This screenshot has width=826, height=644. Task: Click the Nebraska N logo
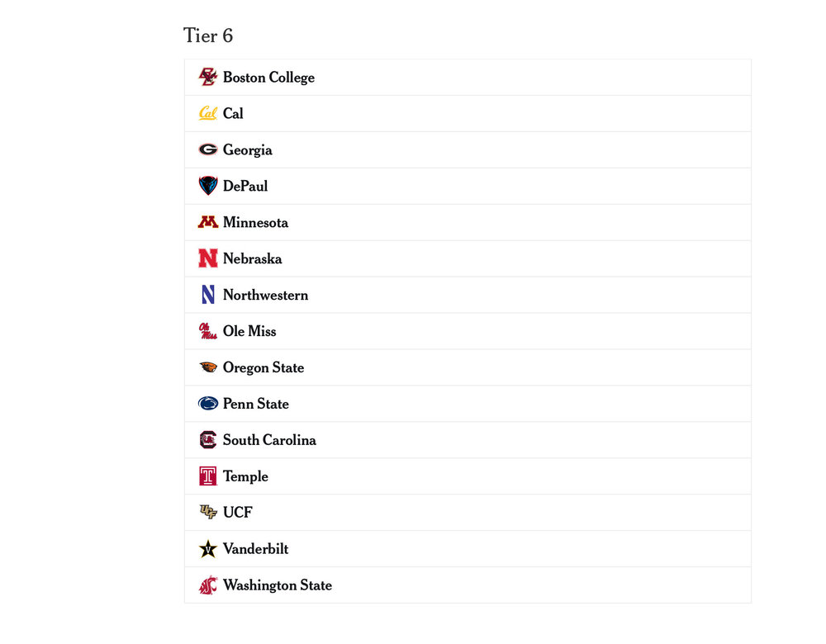pyautogui.click(x=207, y=258)
